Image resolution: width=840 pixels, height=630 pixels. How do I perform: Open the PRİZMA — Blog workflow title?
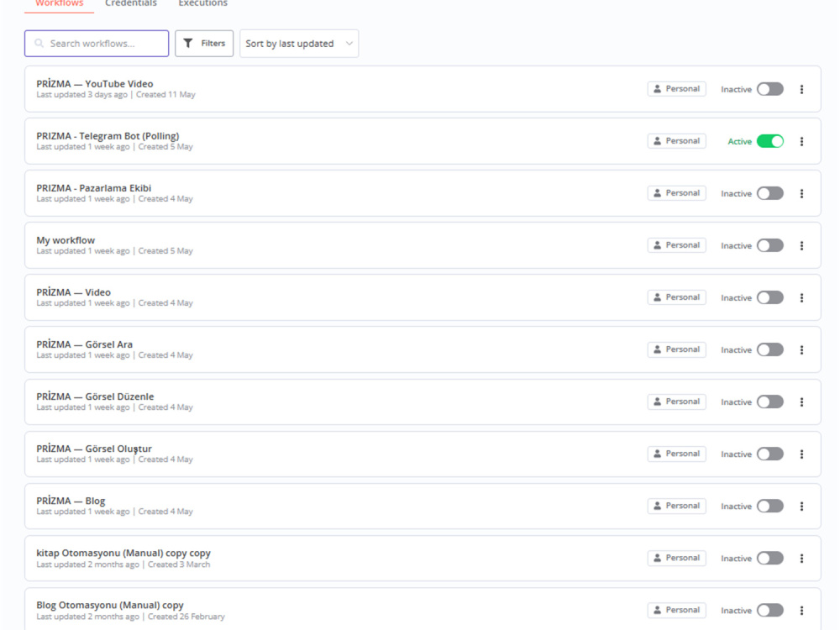point(71,501)
